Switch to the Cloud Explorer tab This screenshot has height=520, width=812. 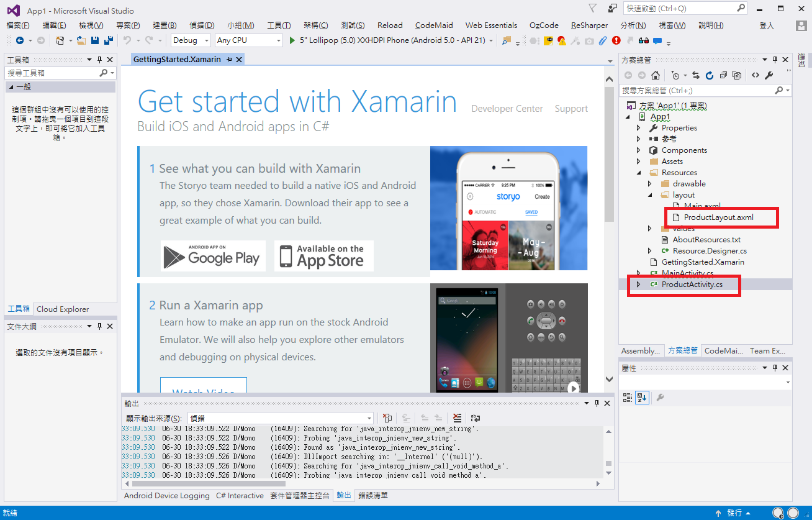63,309
